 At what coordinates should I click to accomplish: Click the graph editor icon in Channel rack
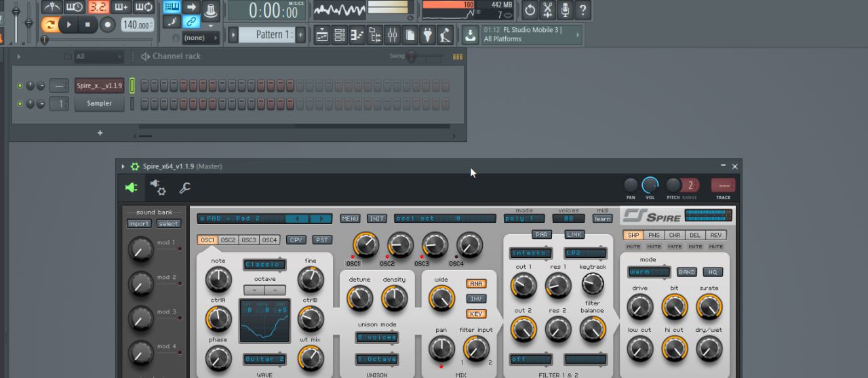[457, 57]
